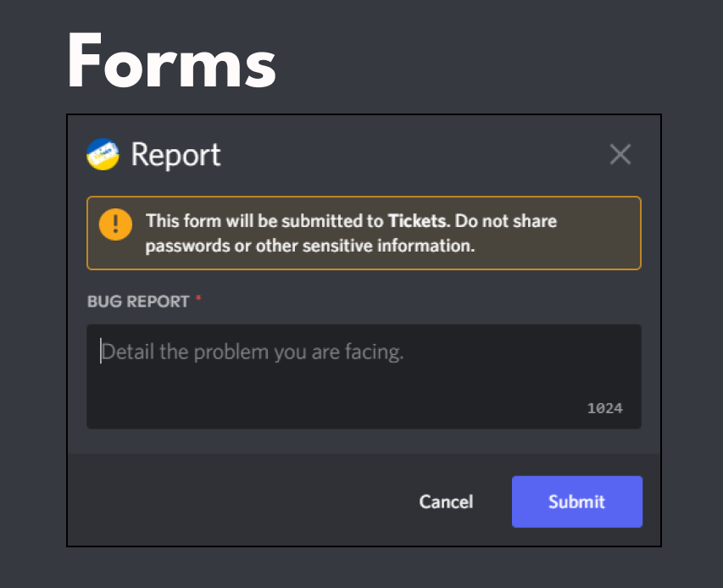Click the Report modal title
Screen dimensions: 723x588
(175, 155)
